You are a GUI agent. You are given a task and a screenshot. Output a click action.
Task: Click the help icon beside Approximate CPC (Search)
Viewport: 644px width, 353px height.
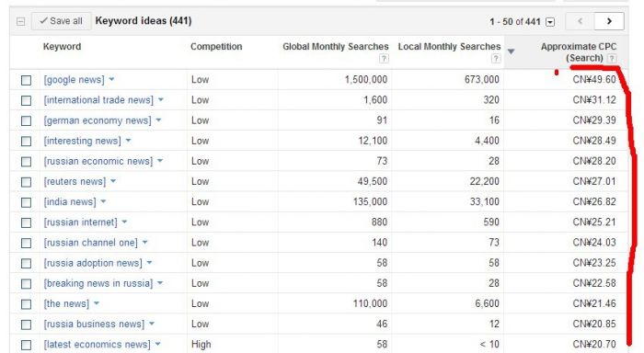coord(612,58)
